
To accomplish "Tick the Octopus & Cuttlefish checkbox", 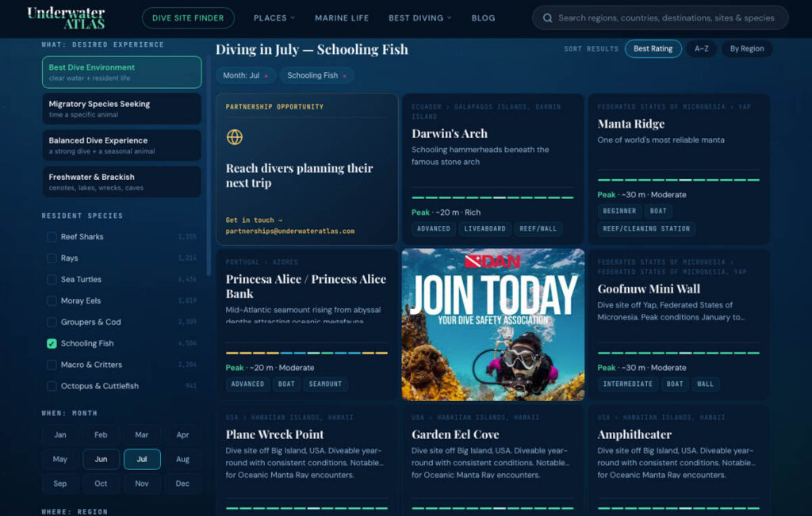I will point(52,386).
